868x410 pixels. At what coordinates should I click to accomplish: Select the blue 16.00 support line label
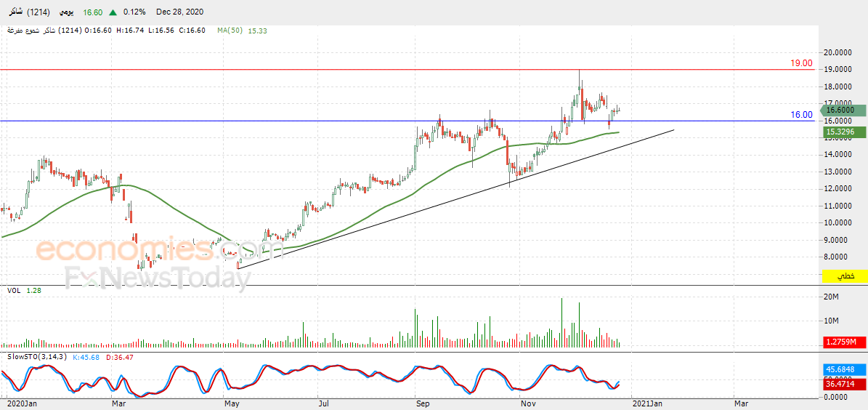click(x=801, y=115)
